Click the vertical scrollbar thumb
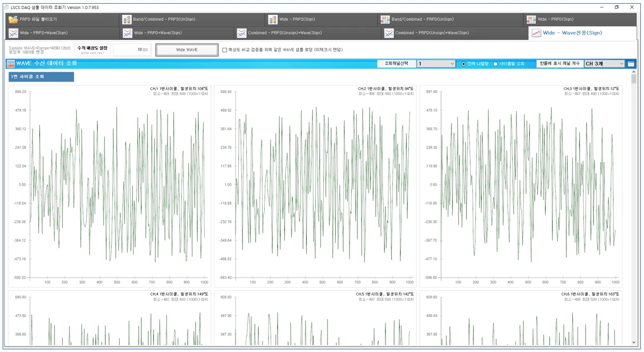This screenshot has width=644, height=352. point(633,80)
